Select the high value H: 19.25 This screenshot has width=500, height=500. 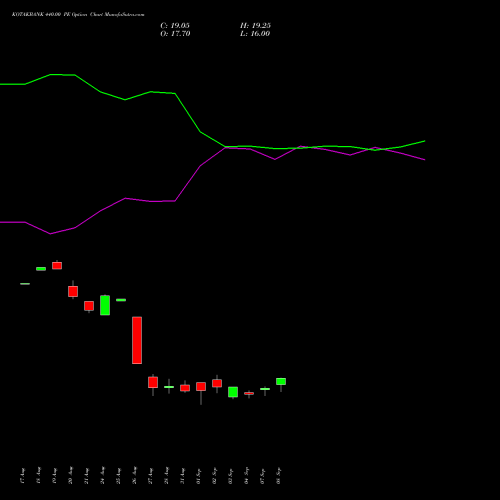(x=255, y=26)
